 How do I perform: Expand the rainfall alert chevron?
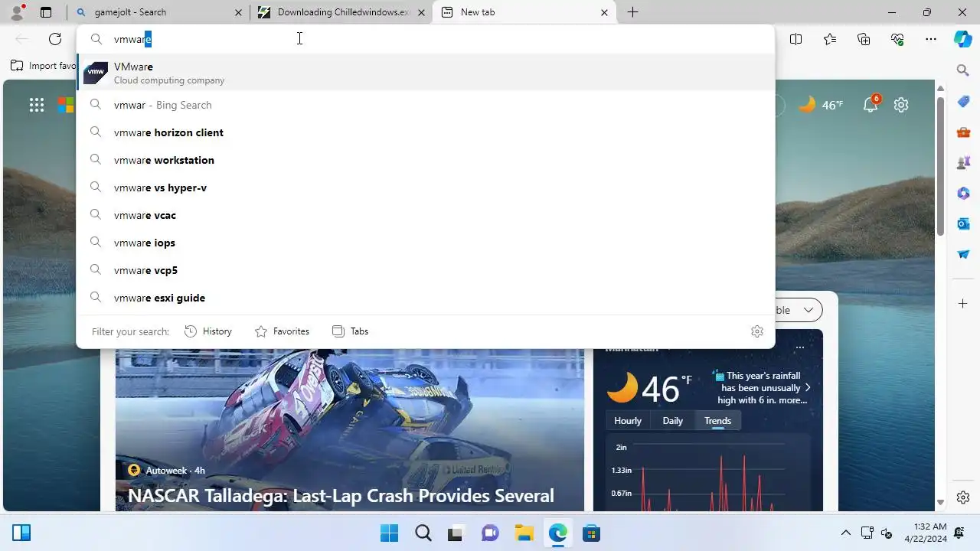pyautogui.click(x=808, y=387)
